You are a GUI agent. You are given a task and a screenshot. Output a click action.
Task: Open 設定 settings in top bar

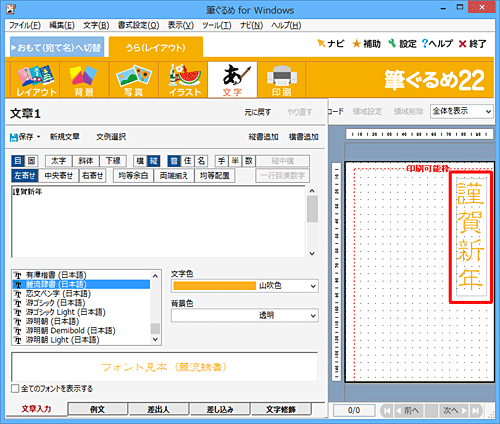pos(402,44)
